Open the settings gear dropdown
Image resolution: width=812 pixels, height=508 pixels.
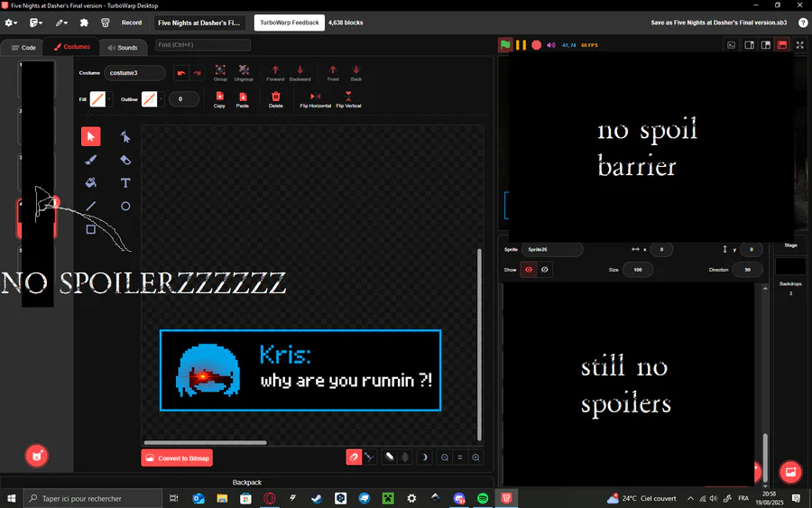[x=11, y=23]
